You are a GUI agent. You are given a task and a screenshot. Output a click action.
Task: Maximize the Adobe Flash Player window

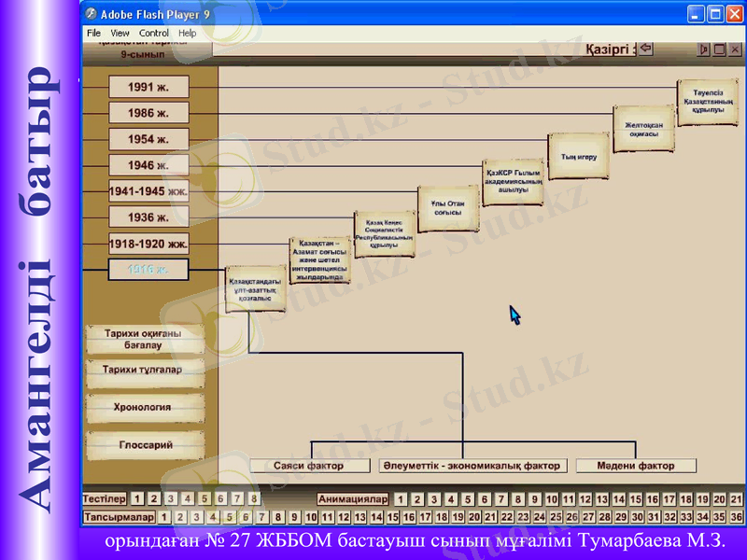point(716,14)
